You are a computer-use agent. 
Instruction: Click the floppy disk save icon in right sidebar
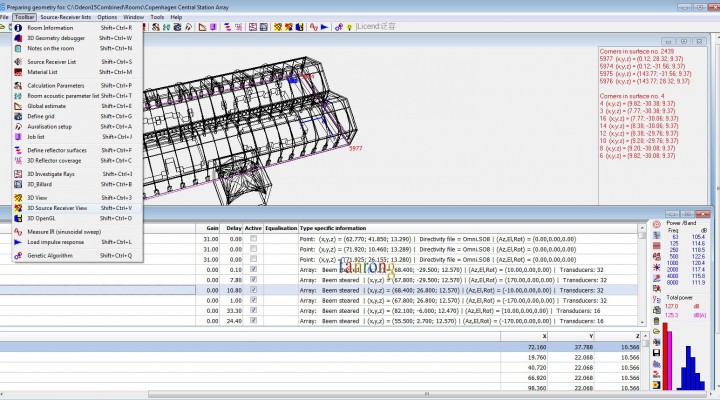pos(656,352)
